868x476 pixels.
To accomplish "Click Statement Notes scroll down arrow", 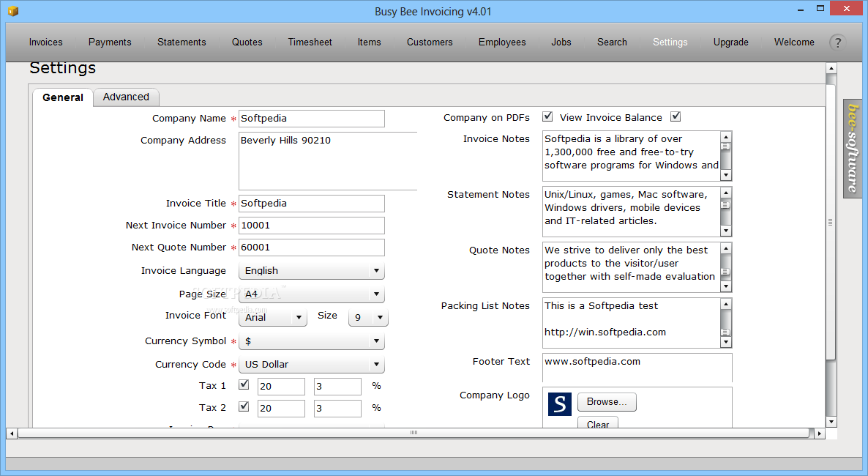I will [726, 231].
